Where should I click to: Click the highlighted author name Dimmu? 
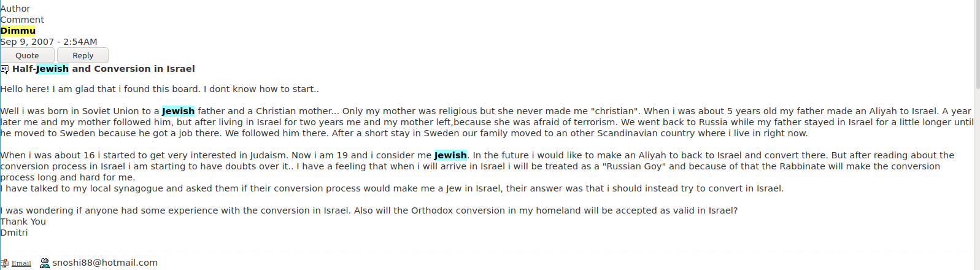(x=18, y=31)
